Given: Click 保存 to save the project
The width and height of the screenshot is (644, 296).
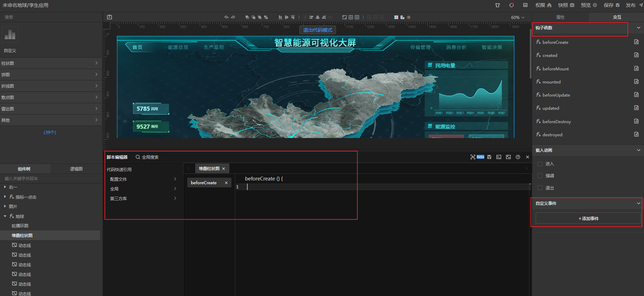Looking at the screenshot, I should [x=612, y=5].
